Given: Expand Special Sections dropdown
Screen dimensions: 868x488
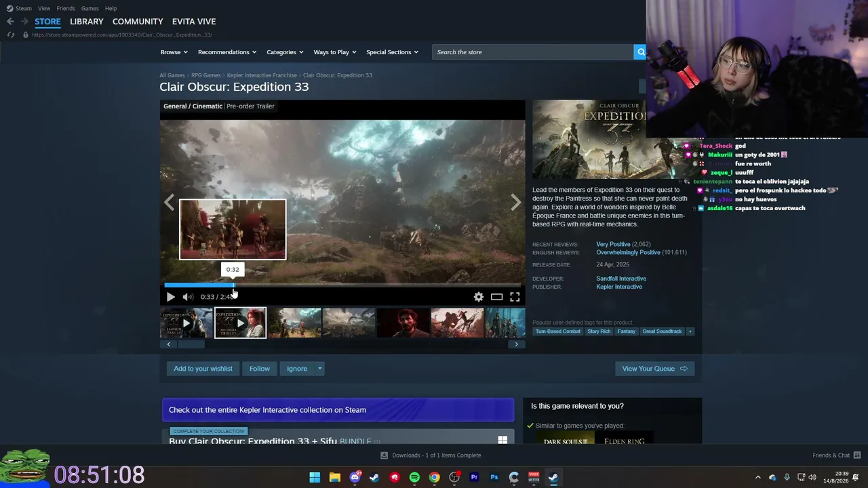Looking at the screenshot, I should click(392, 52).
